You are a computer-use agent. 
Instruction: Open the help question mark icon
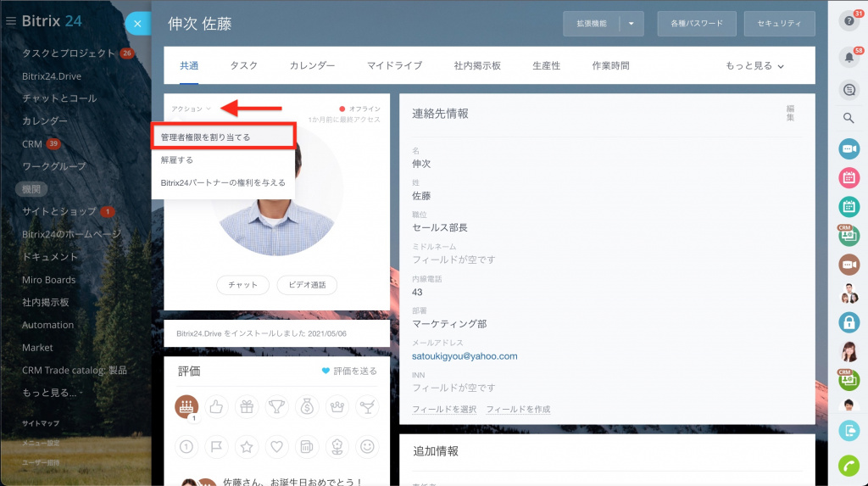tap(849, 23)
